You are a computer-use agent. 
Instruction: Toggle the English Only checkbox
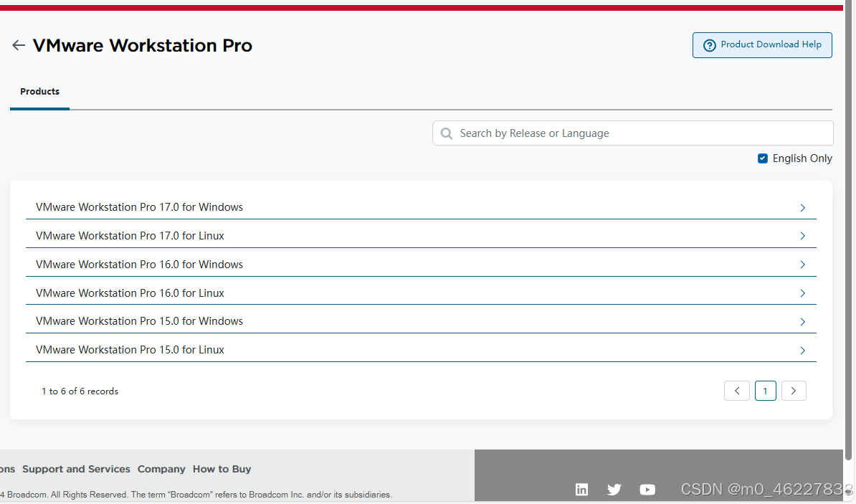click(x=763, y=158)
